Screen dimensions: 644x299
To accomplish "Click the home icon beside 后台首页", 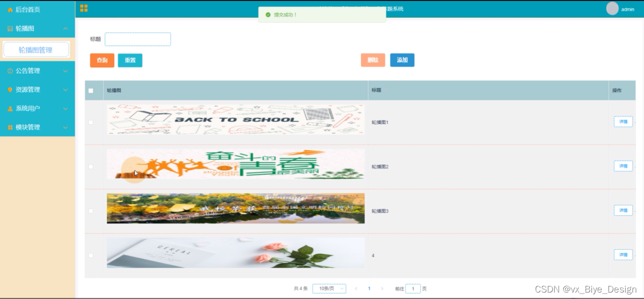I will [x=10, y=9].
